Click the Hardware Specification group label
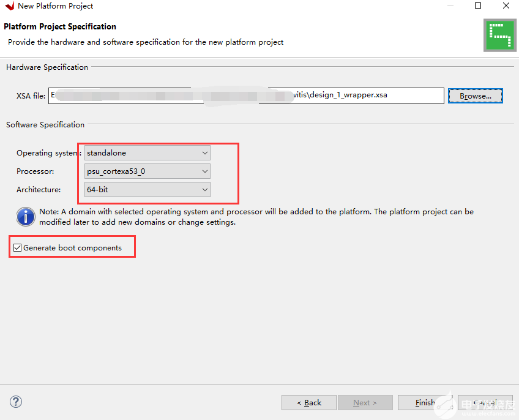519x420 pixels. (47, 67)
